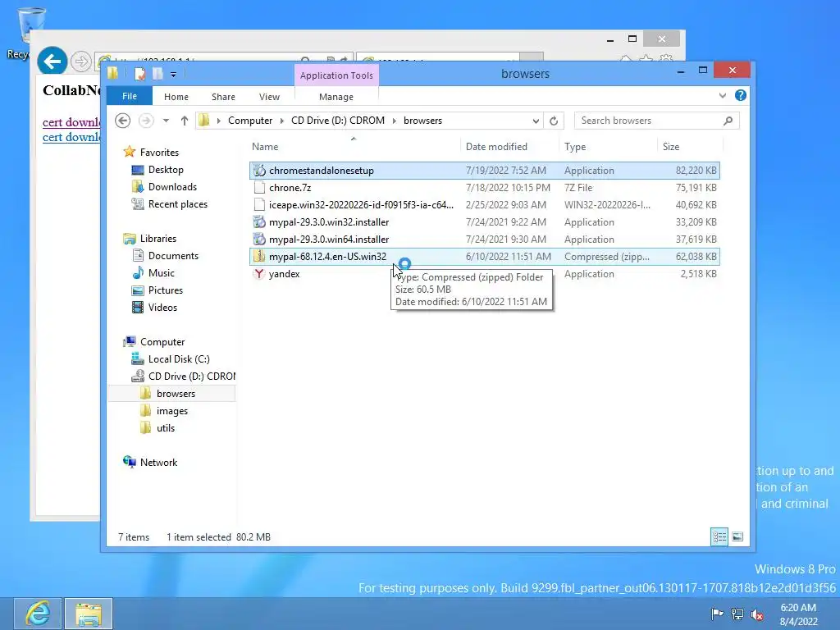Select the chromestandalonesetup application icon
This screenshot has height=630, width=840.
[259, 171]
